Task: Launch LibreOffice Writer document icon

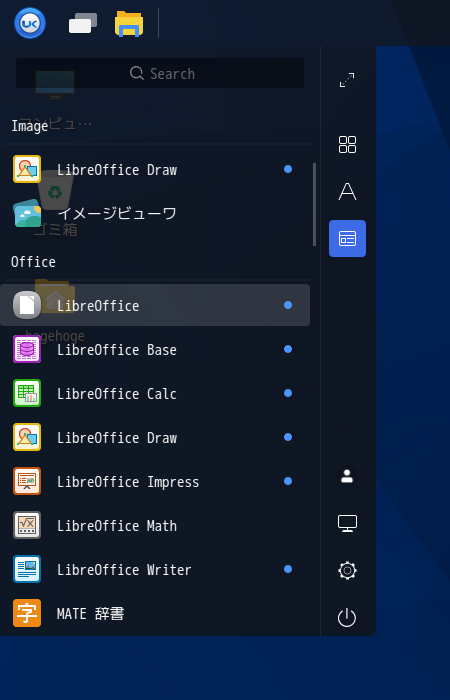Action: pyautogui.click(x=27, y=569)
